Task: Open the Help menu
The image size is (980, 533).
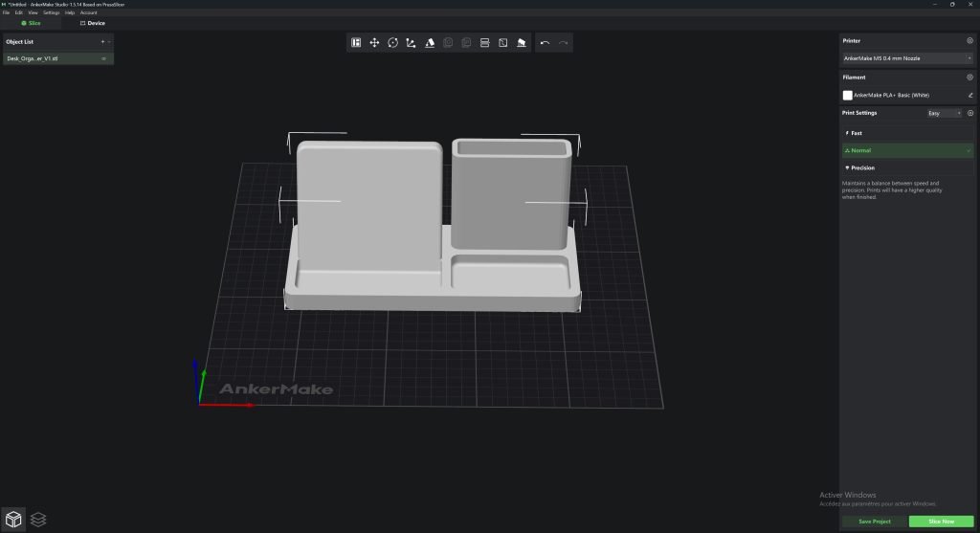Action: (x=70, y=12)
